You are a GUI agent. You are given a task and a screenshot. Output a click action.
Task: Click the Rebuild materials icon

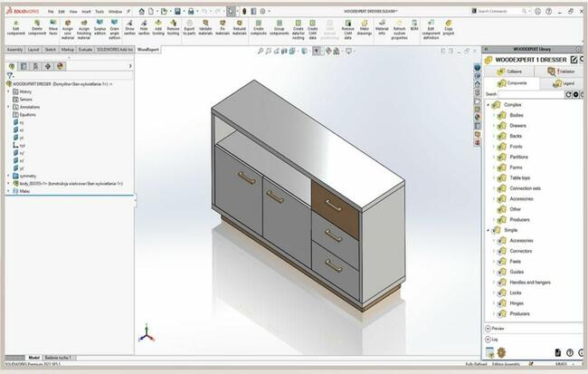[x=239, y=28]
